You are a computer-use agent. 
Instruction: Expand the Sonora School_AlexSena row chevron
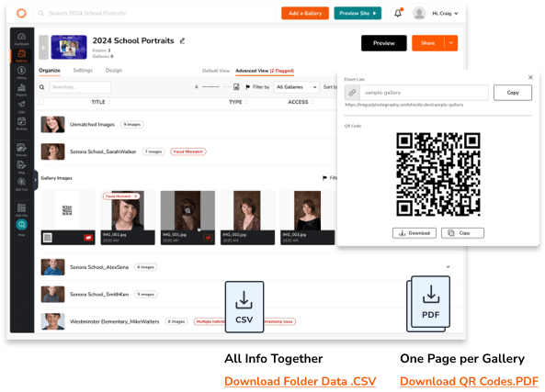tap(448, 267)
